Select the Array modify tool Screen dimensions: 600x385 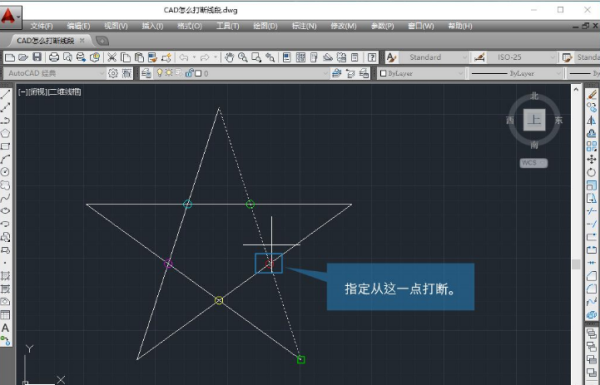pos(592,146)
